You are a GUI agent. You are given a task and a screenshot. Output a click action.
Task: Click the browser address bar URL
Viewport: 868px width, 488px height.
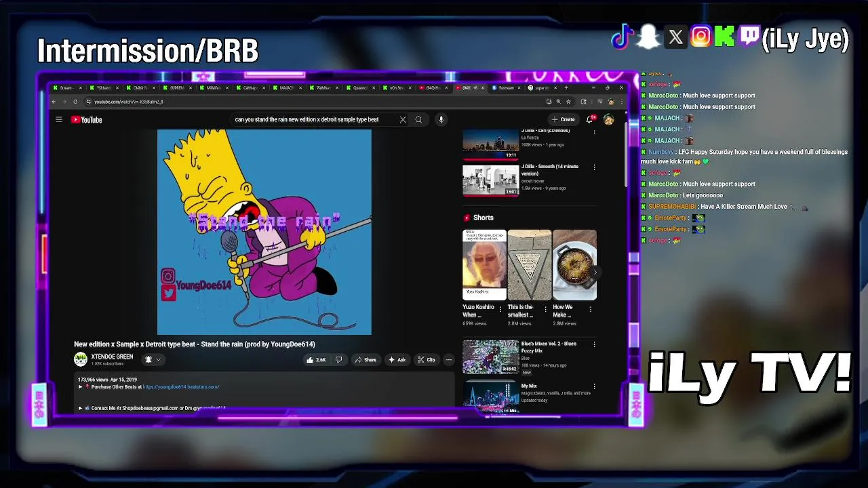(x=128, y=102)
